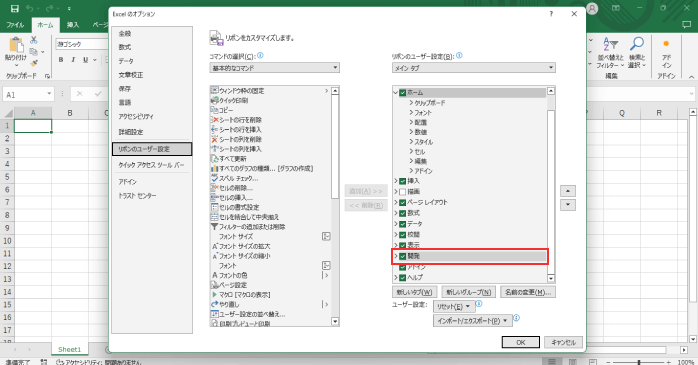This screenshot has width=698, height=365.
Task: Enable the 描画 tab checkbox
Action: point(402,192)
